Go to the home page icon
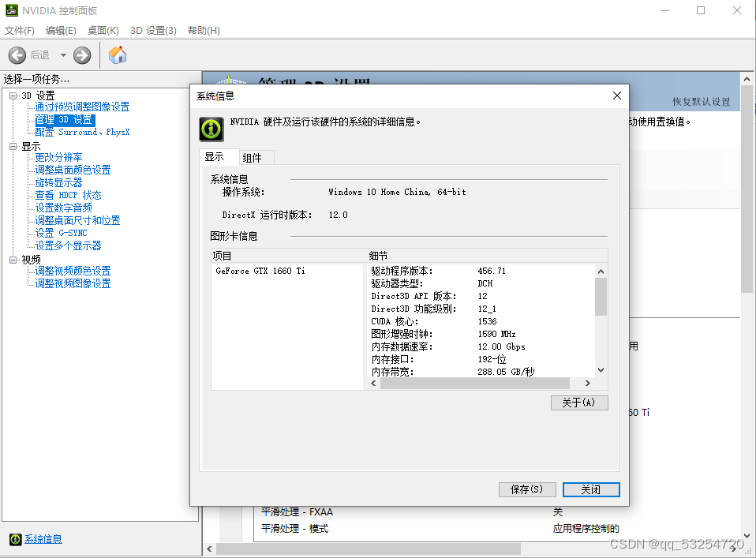 pos(117,55)
